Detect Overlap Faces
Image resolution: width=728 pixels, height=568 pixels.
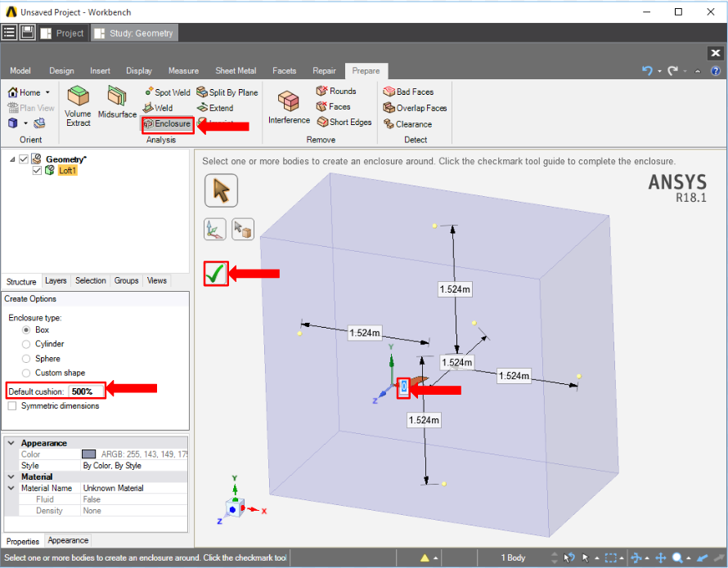[x=415, y=108]
